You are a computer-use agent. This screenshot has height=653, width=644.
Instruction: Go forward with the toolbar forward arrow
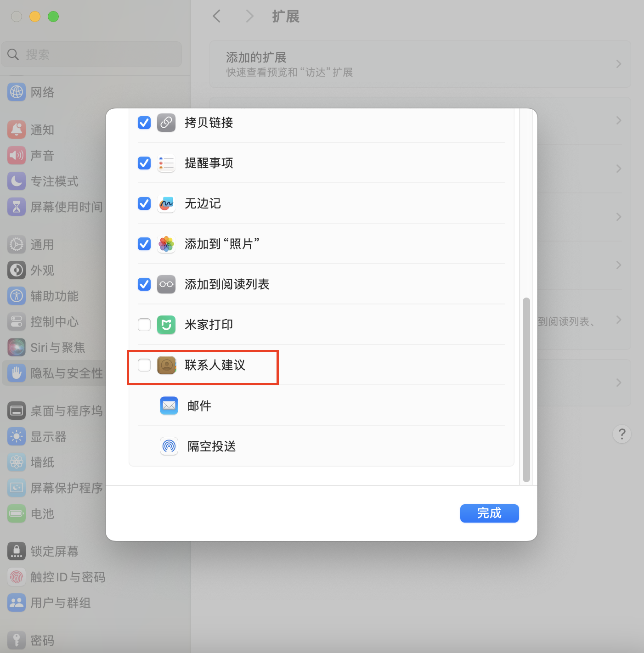[249, 17]
